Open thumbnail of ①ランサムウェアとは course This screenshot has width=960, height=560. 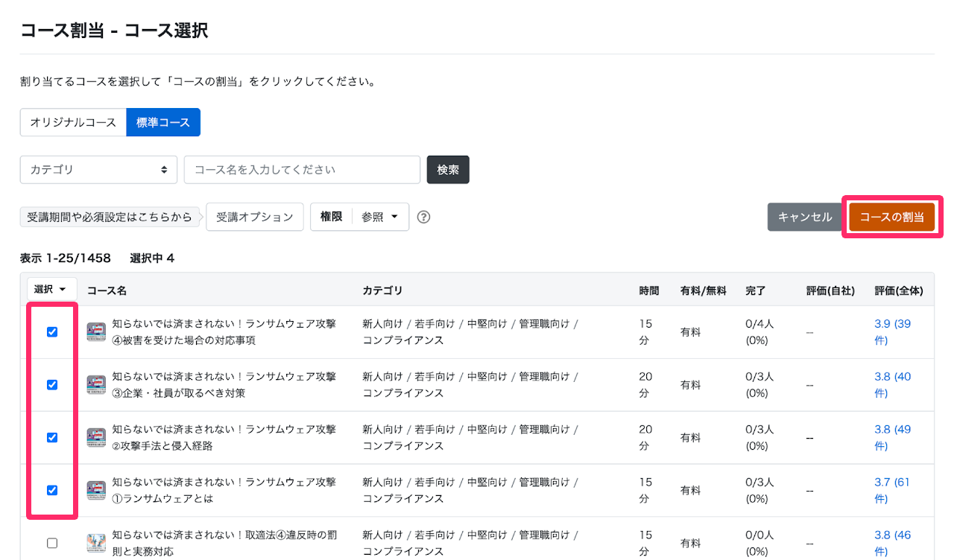click(96, 491)
